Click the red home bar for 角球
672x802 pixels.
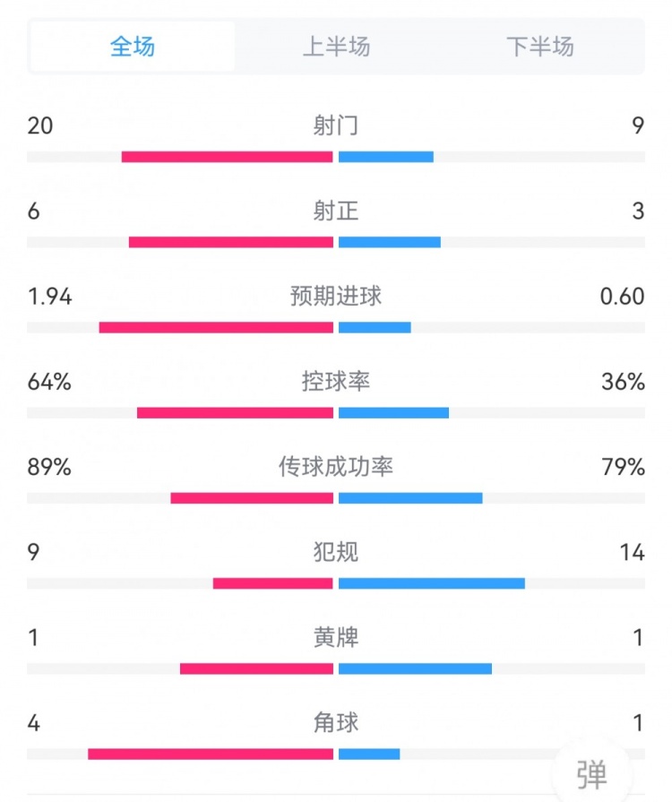pyautogui.click(x=211, y=754)
